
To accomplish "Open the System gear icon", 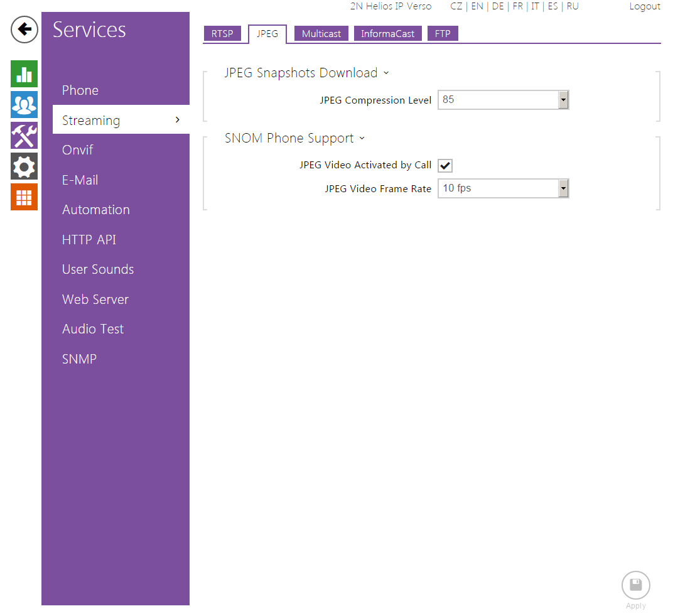I will click(x=24, y=166).
